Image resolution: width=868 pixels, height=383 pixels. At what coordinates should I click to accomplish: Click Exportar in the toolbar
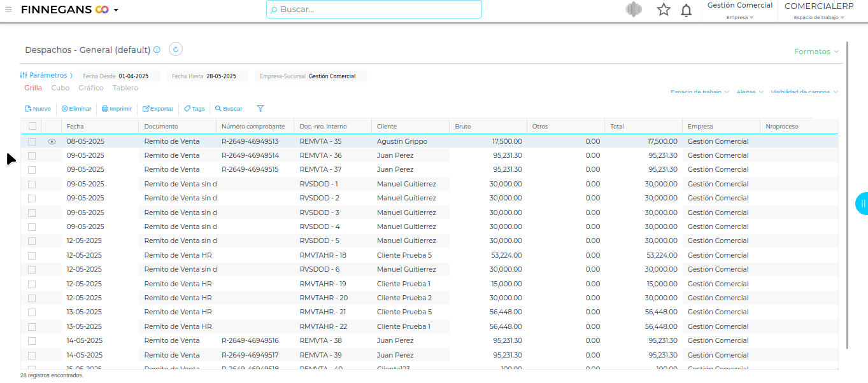pyautogui.click(x=158, y=109)
